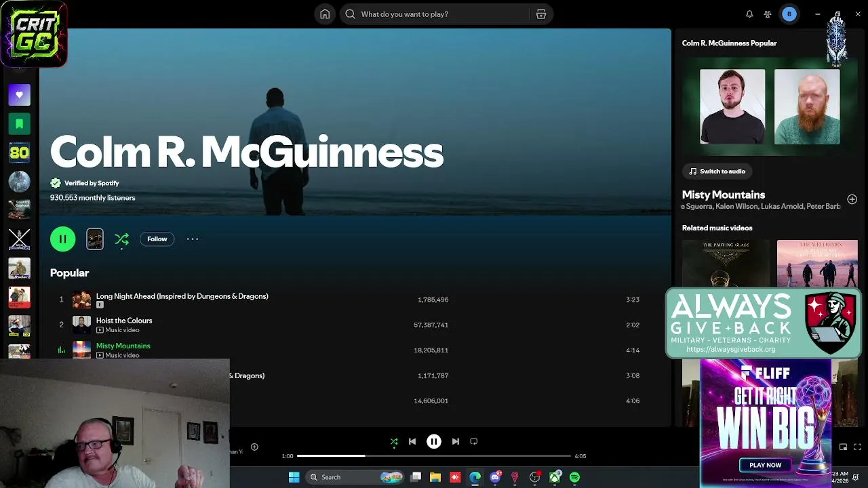Click the Windows taskbar Search box
The width and height of the screenshot is (868, 488).
(355, 477)
